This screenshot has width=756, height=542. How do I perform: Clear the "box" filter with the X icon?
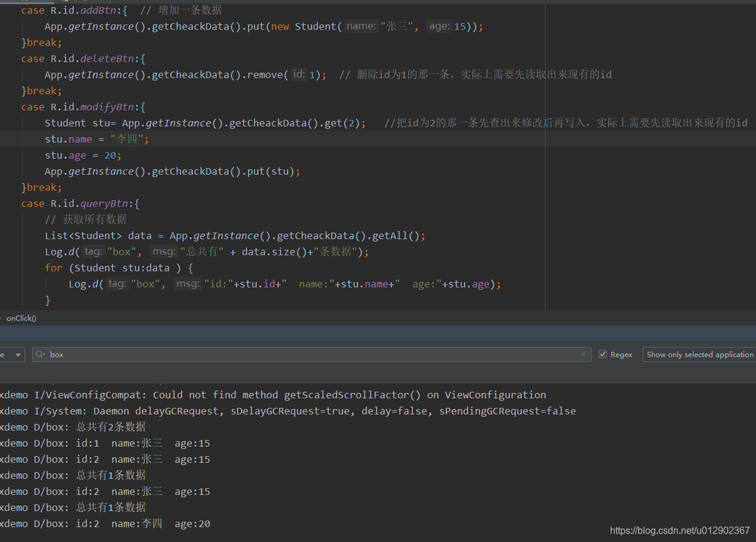(583, 354)
